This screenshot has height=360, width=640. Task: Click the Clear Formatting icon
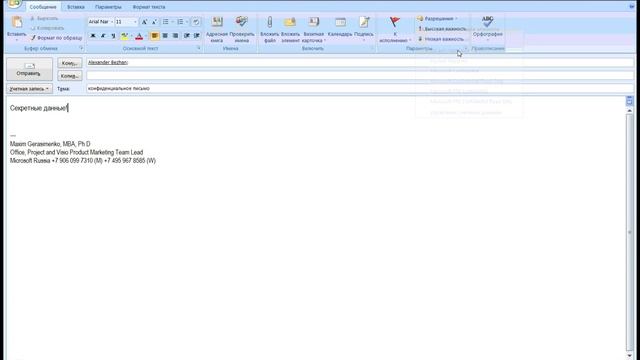(x=196, y=22)
